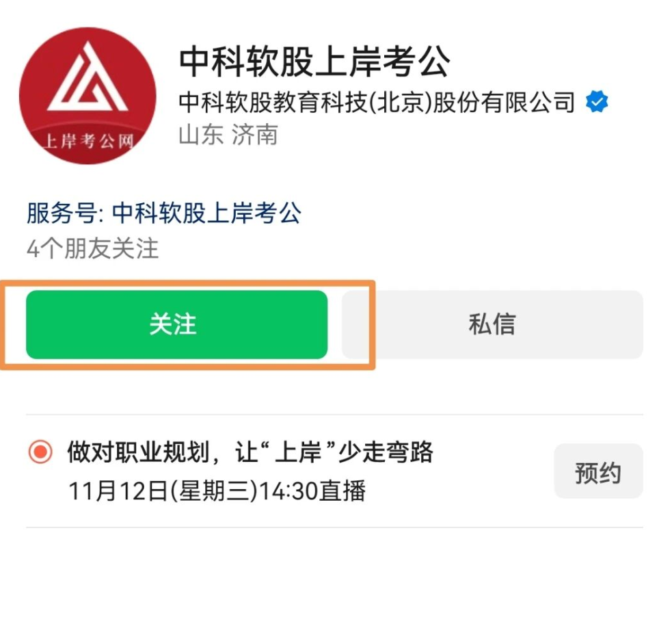This screenshot has width=672, height=639.
Task: View the 4个朋友关注 friends list
Action: coord(93,248)
